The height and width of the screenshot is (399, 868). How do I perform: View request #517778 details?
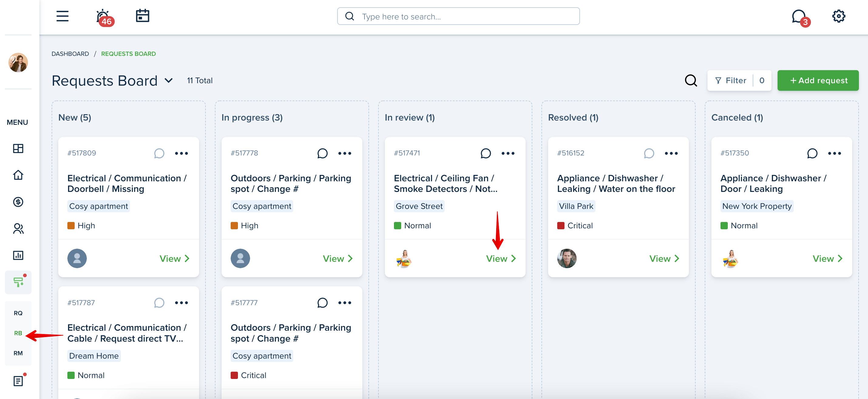coord(337,258)
